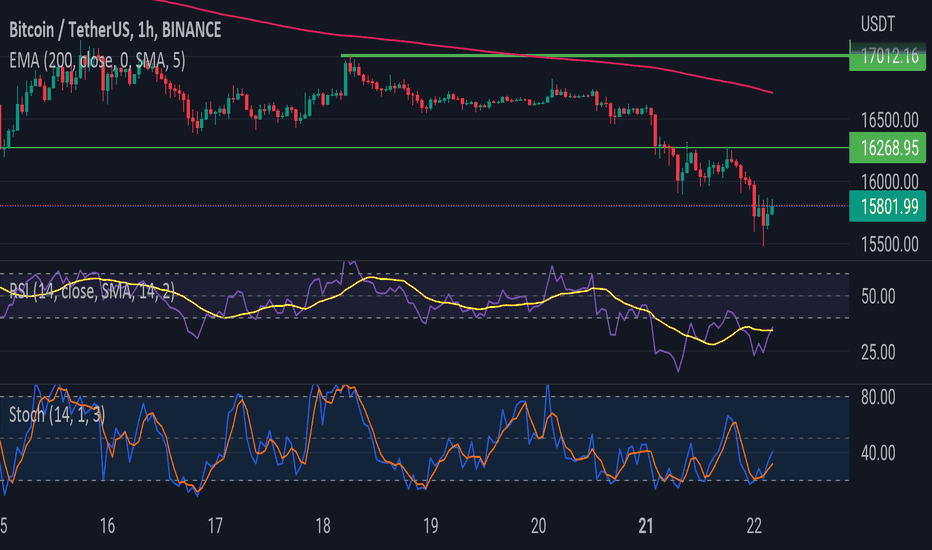Click the 16500.00 price axis value
The image size is (932, 550).
point(890,120)
